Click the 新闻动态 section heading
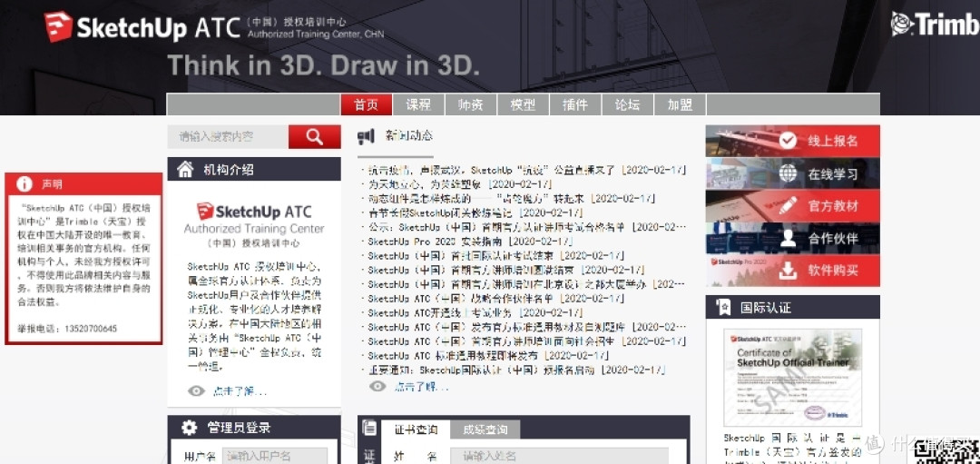 [x=408, y=135]
